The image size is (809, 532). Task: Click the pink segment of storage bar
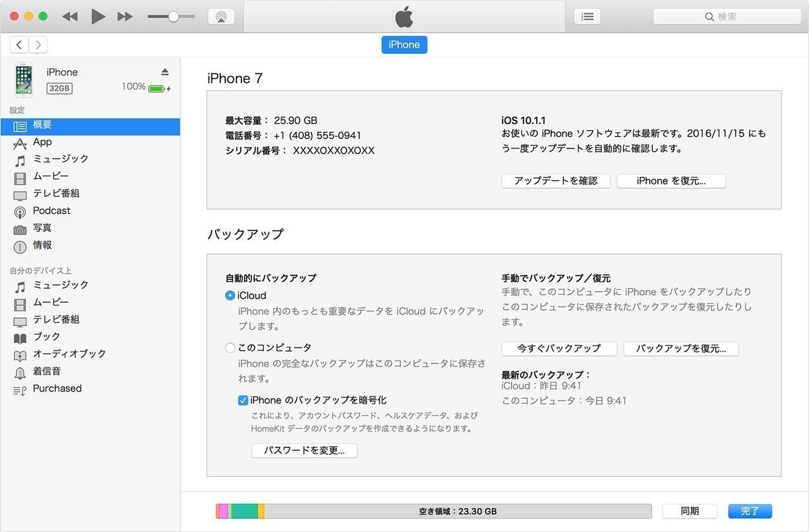point(223,511)
